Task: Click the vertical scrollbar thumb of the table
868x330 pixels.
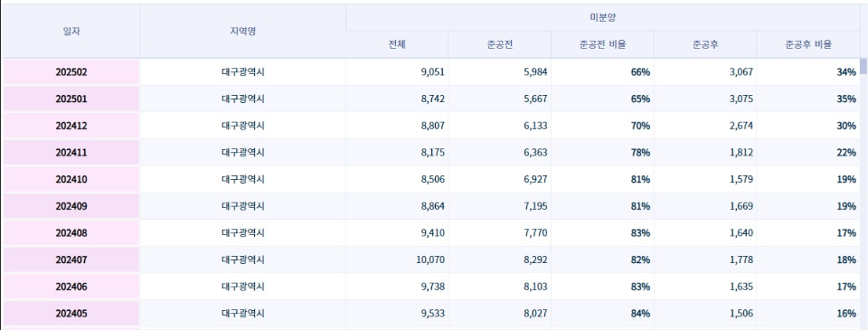Action: 863,66
